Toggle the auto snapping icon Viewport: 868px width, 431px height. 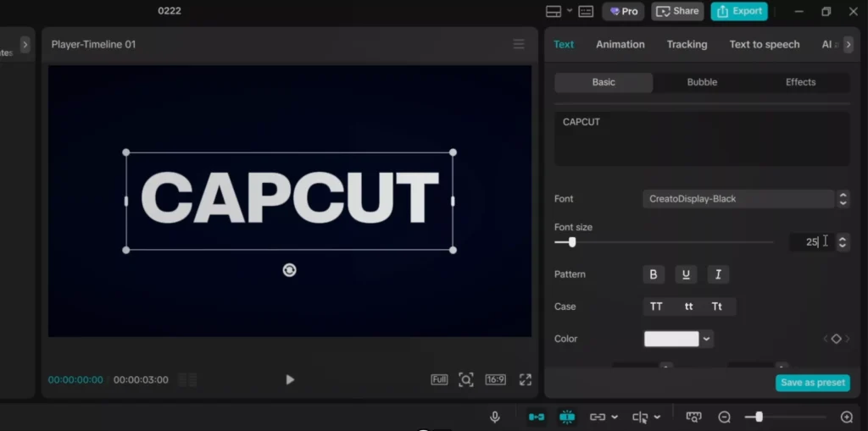point(566,417)
